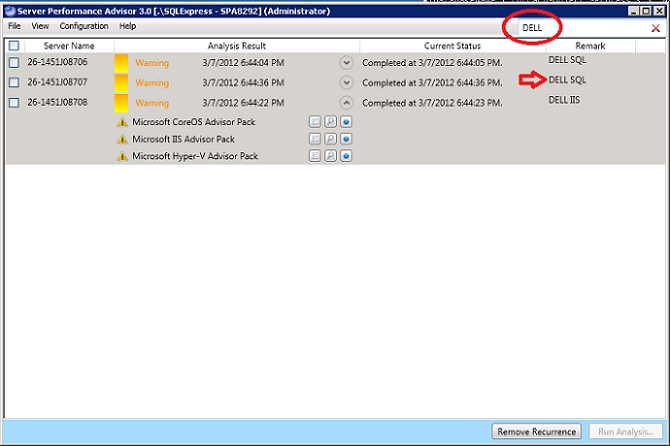Click DELL SQL remark for server 26-1451J08707
Screen dimensions: 670x446
567,80
